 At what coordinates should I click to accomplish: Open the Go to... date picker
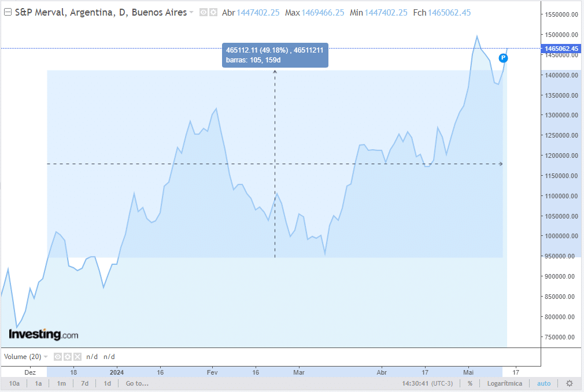(x=137, y=383)
